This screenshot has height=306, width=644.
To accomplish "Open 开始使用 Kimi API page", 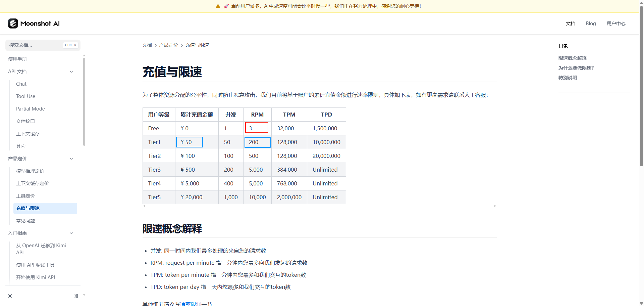I will [36, 277].
